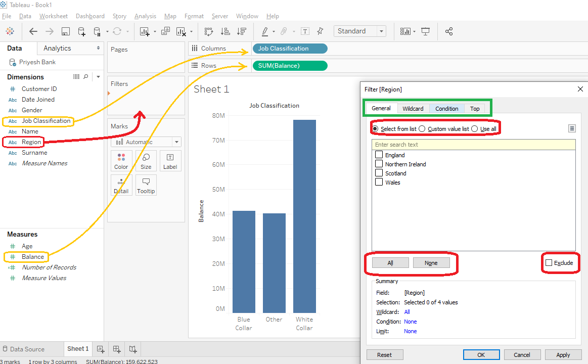
Task: Click the Share Workbook icon
Action: tap(448, 31)
